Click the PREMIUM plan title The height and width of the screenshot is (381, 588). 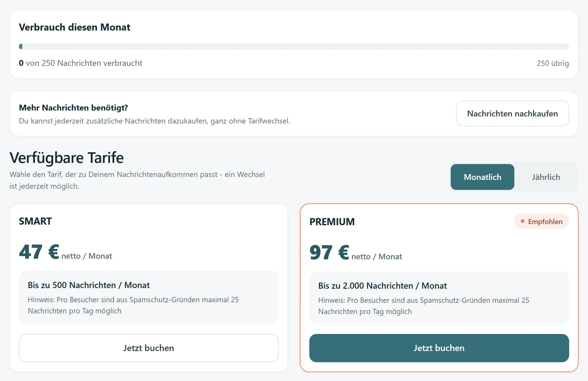[332, 222]
